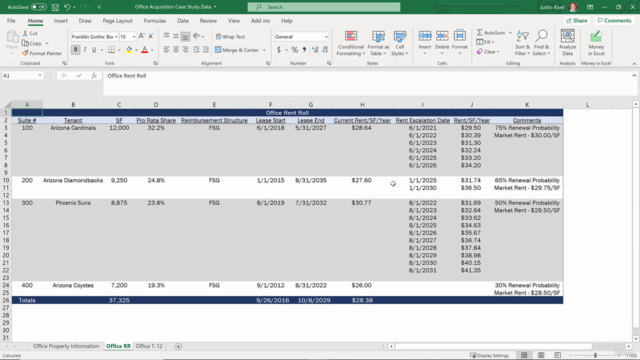
Task: Toggle Bold formatting
Action: [76, 50]
